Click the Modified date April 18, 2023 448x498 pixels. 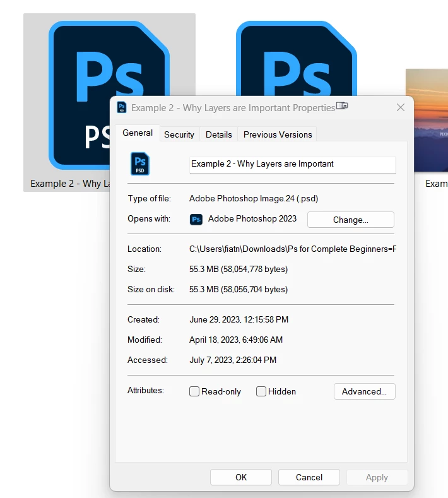(x=236, y=340)
